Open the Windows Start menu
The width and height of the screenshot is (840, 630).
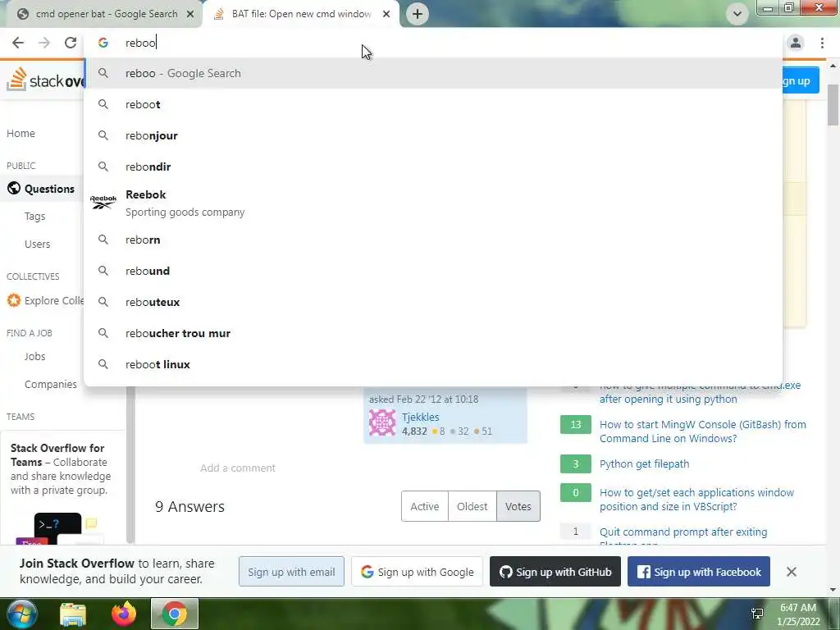pos(22,614)
